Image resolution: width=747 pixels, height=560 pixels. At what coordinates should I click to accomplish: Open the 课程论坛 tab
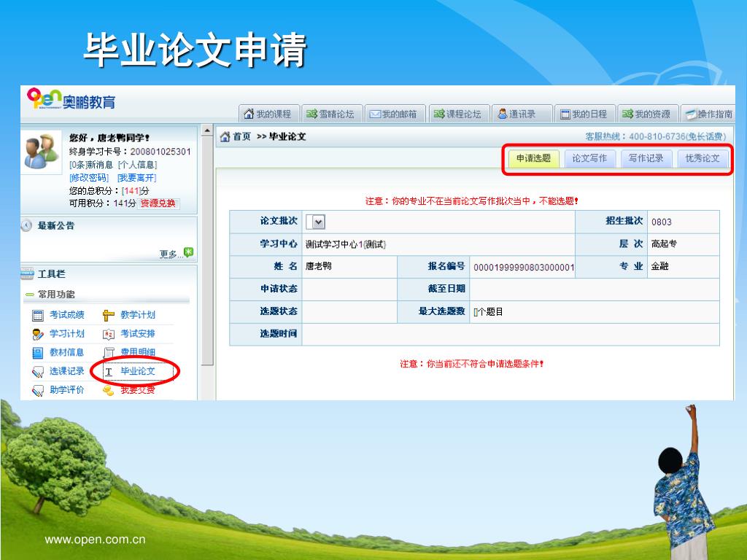(x=459, y=114)
